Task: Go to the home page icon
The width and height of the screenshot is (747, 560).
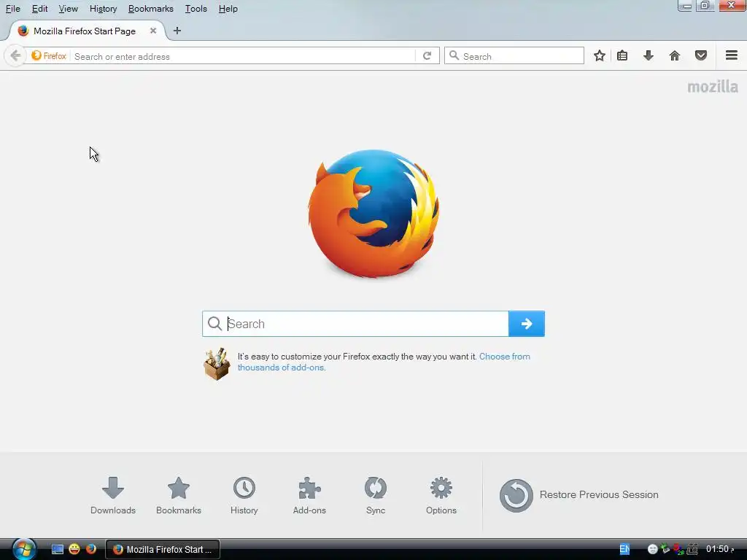Action: [674, 55]
